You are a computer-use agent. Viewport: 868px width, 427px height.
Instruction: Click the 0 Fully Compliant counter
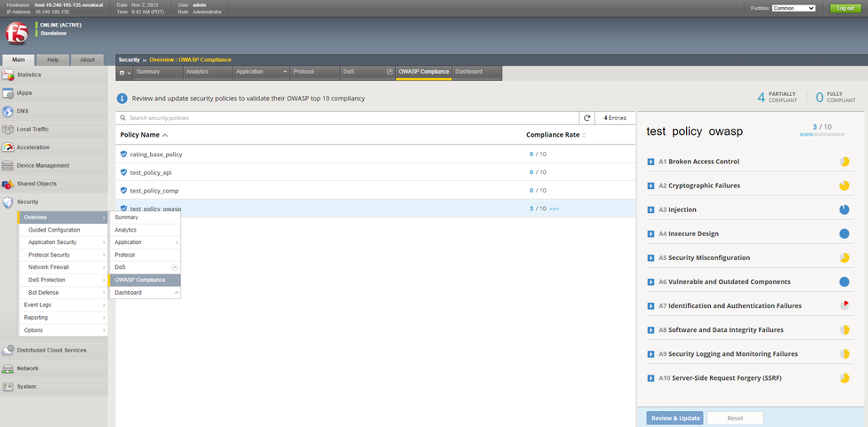point(835,98)
